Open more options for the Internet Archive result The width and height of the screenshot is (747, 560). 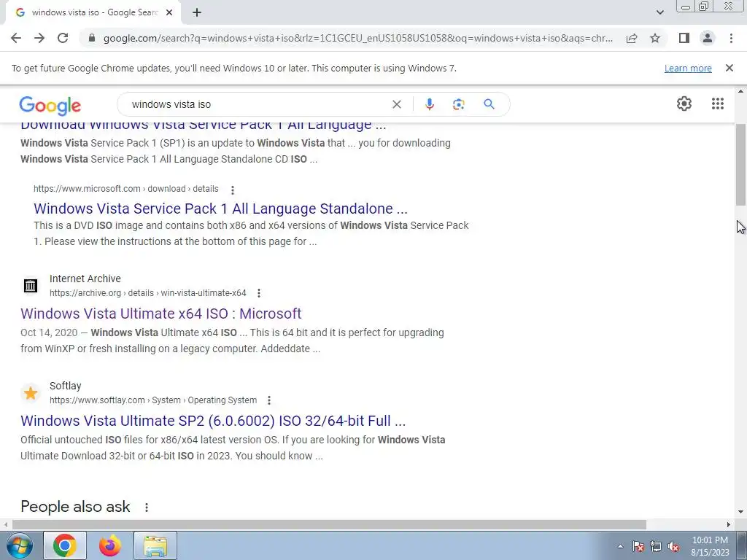click(x=259, y=293)
